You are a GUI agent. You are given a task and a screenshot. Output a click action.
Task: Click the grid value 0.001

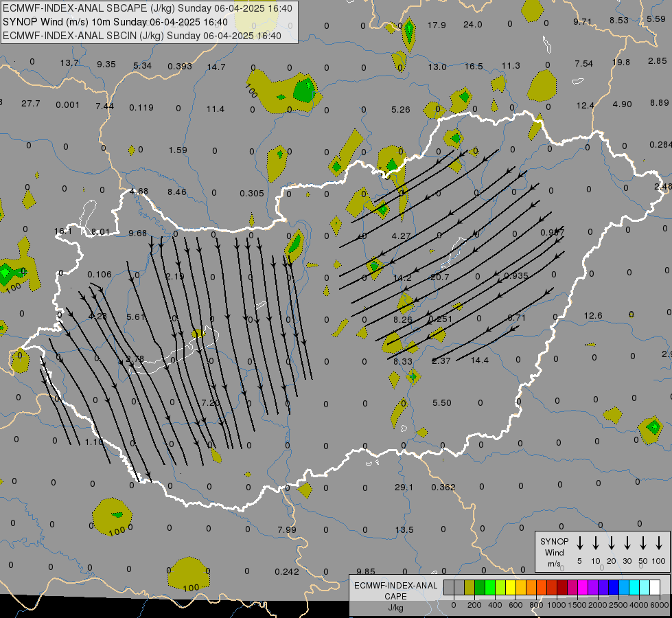(68, 104)
